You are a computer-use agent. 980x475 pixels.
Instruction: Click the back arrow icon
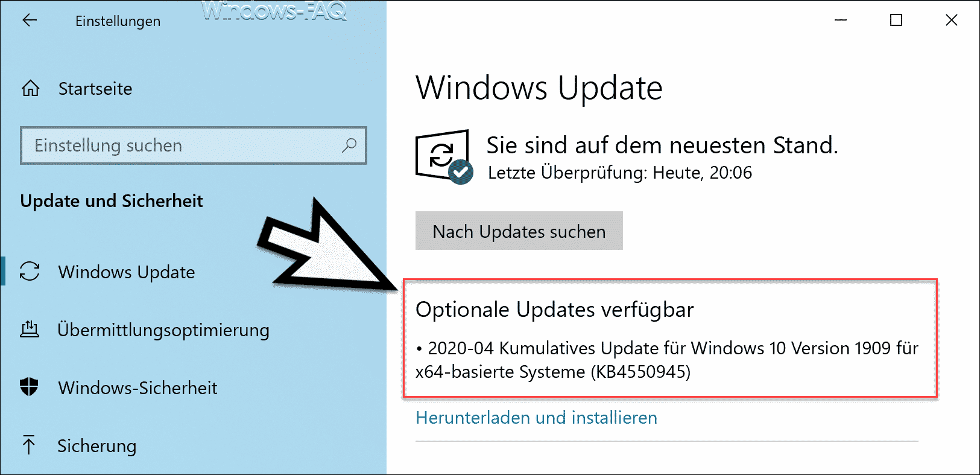30,21
